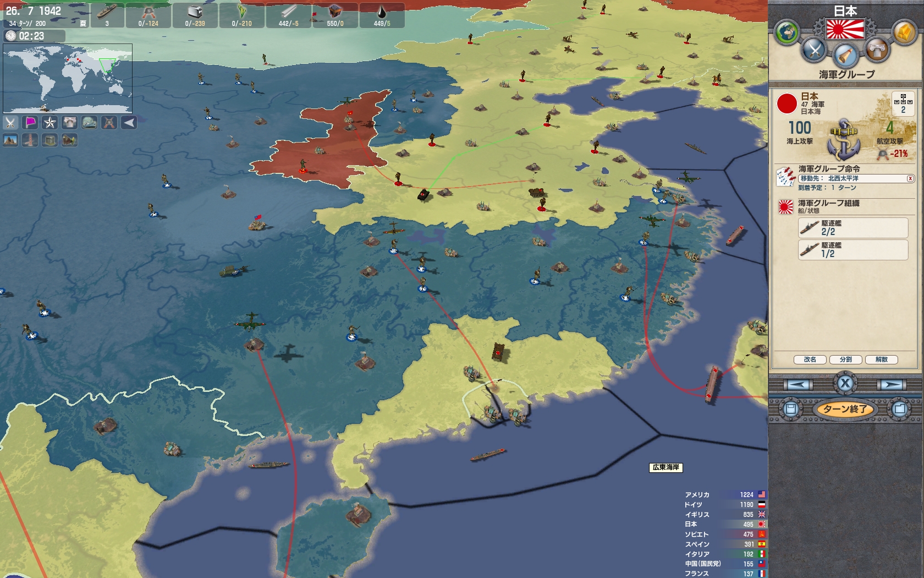
Task: Toggle the white star map filter
Action: point(50,122)
